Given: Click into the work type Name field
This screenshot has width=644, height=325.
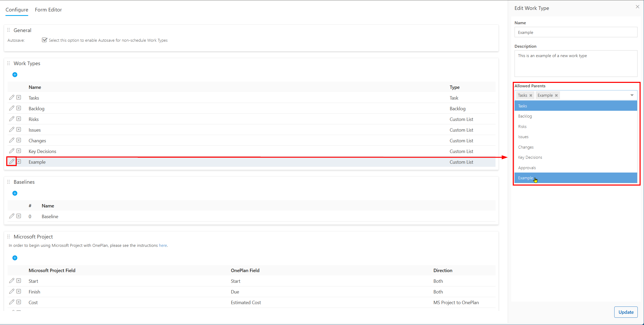Looking at the screenshot, I should pyautogui.click(x=576, y=32).
